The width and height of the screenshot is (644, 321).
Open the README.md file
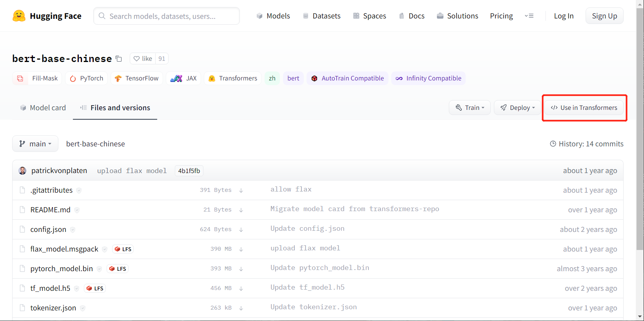[x=51, y=210]
